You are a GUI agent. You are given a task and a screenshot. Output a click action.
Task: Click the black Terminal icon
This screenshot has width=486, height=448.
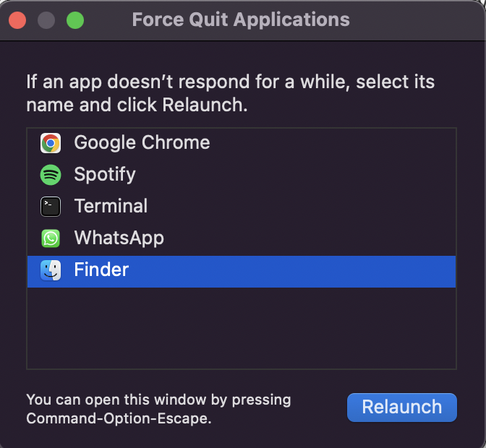click(51, 207)
